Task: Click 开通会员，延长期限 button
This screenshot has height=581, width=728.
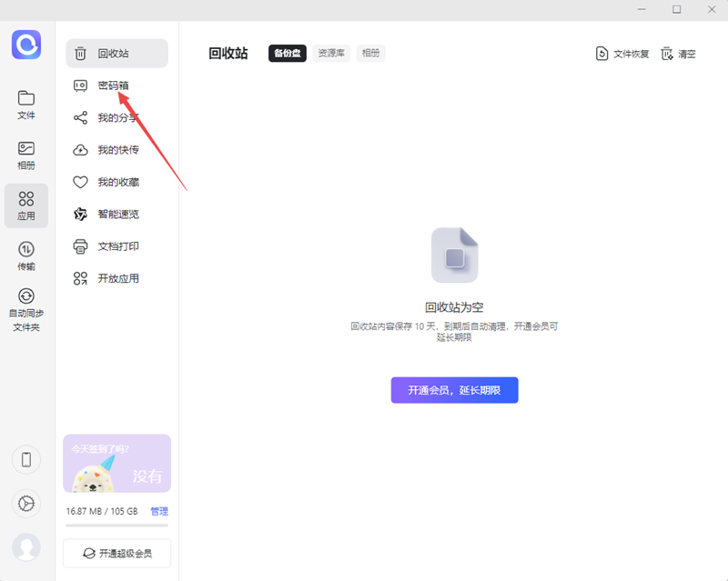Action: tap(454, 389)
